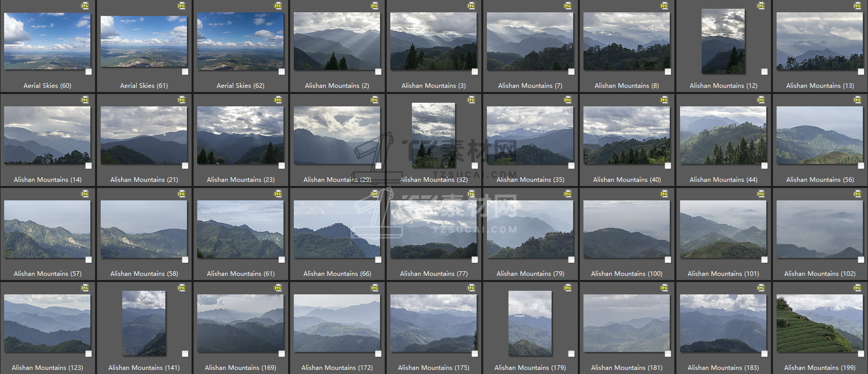Image resolution: width=868 pixels, height=374 pixels.
Task: Select the Alishan Mountains (2) sunbeam thumbnail
Action: [337, 41]
